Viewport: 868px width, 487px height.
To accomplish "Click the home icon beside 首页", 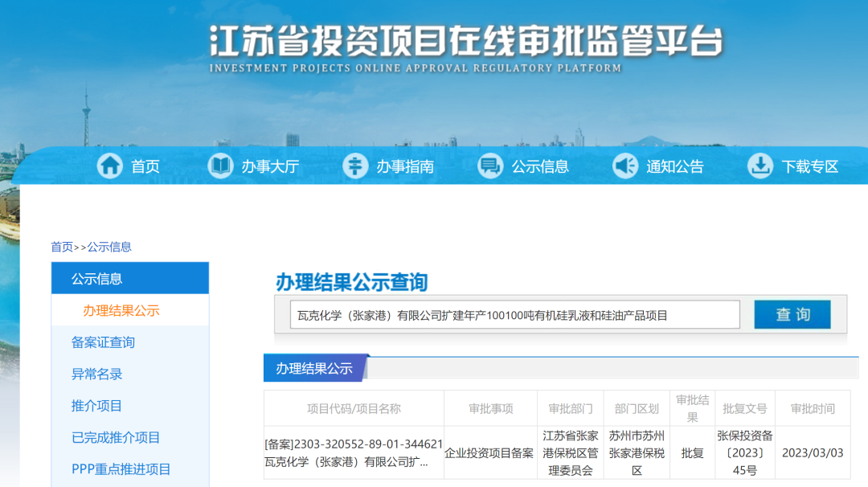I will click(110, 166).
